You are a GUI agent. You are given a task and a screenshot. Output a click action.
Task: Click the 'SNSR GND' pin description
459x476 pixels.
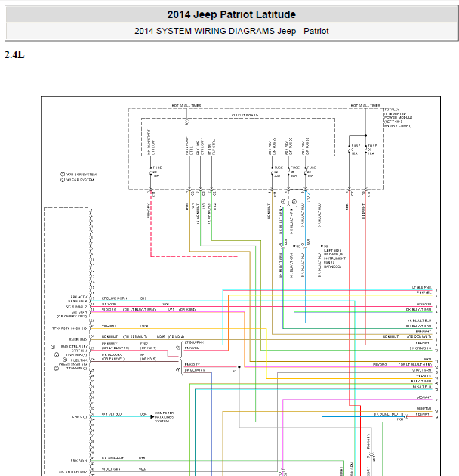click(79, 340)
